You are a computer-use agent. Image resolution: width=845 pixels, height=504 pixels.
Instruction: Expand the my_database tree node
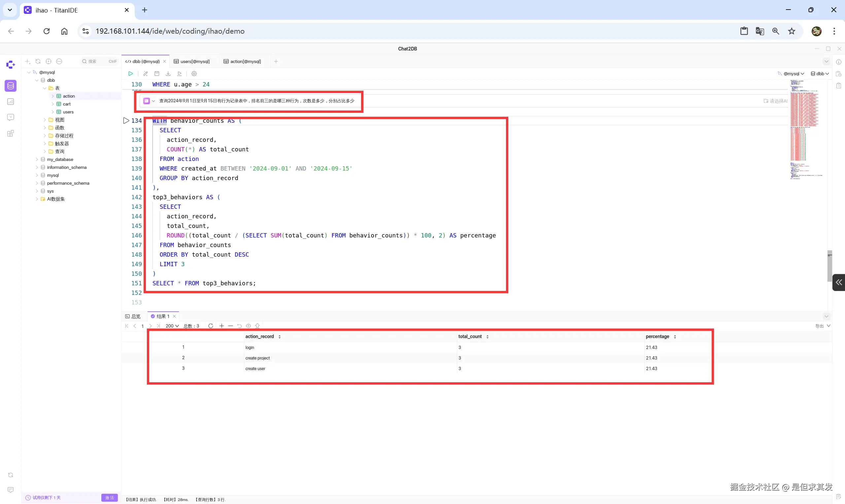[37, 159]
